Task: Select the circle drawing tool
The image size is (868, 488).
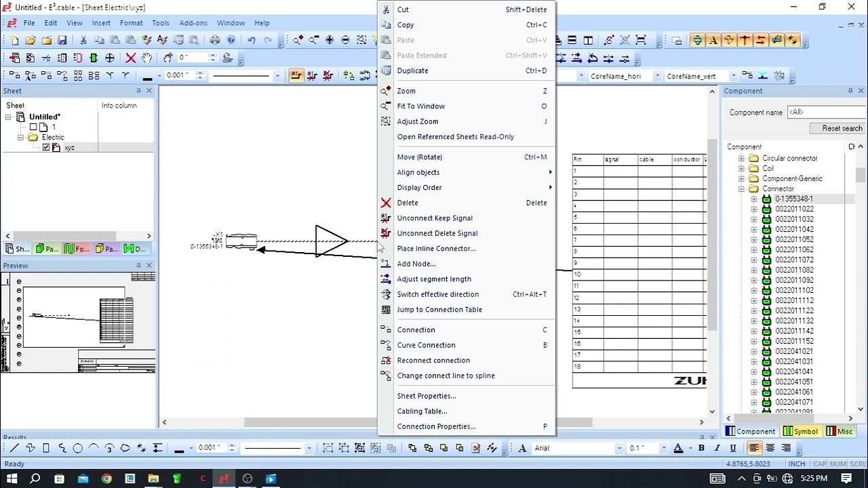Action: point(78,448)
